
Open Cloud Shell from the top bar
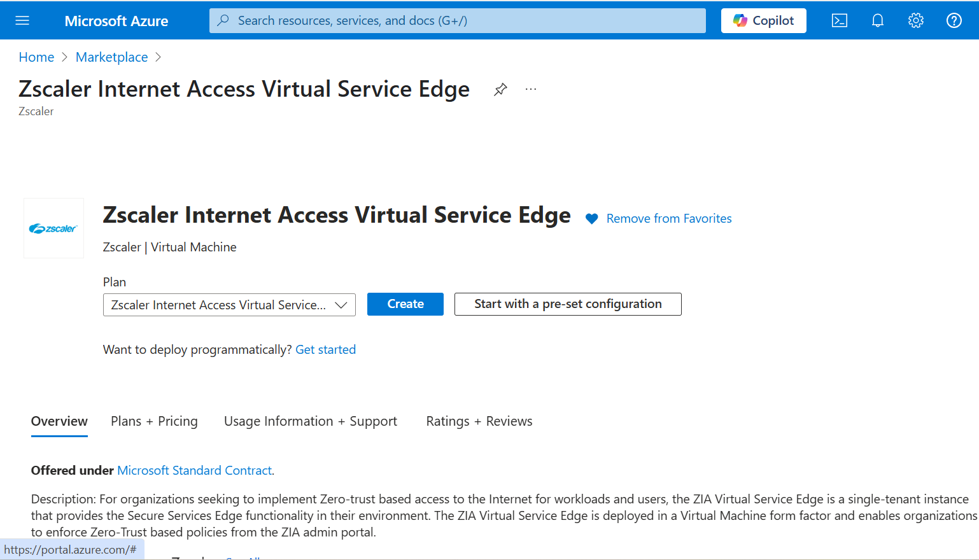pos(840,20)
